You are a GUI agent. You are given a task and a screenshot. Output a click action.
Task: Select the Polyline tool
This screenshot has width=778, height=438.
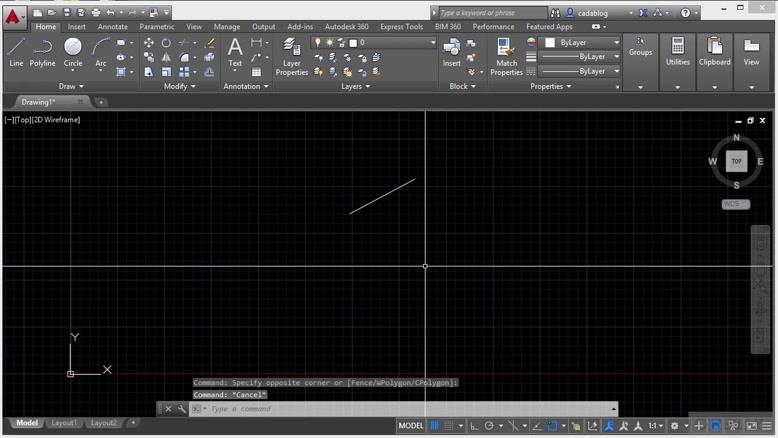(x=42, y=53)
